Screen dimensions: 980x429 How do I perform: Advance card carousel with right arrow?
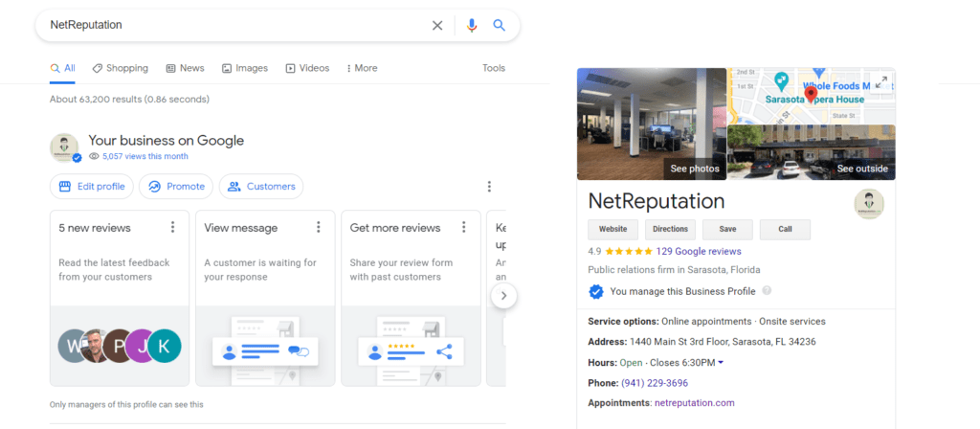coord(503,297)
